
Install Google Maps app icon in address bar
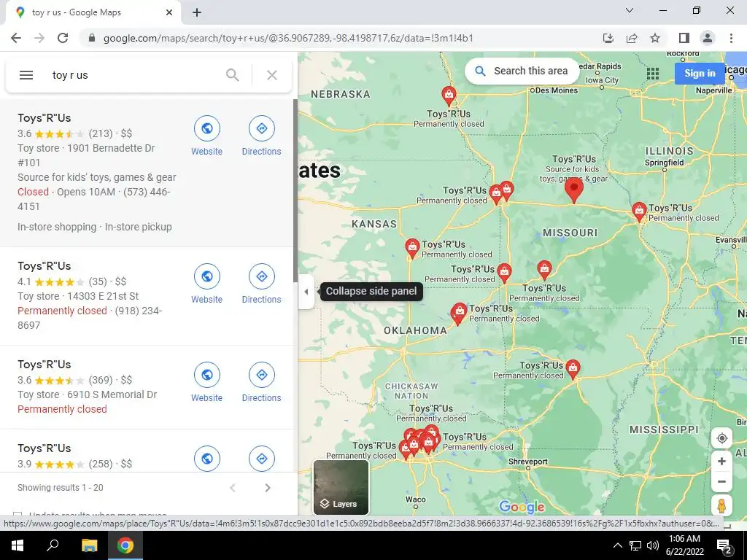[608, 38]
